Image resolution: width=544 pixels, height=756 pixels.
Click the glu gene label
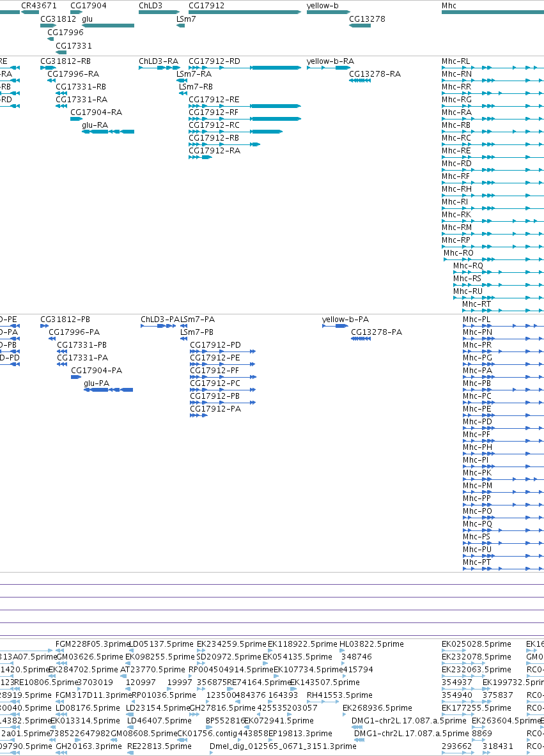[x=88, y=19]
